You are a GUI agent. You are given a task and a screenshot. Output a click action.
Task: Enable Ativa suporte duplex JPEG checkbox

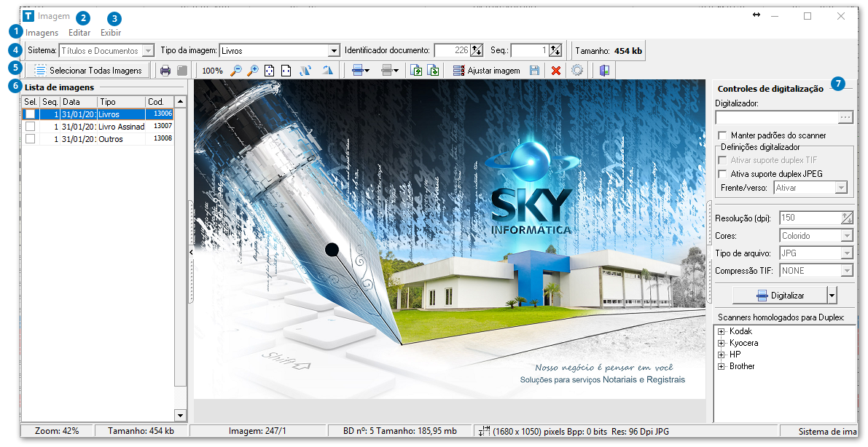(722, 174)
